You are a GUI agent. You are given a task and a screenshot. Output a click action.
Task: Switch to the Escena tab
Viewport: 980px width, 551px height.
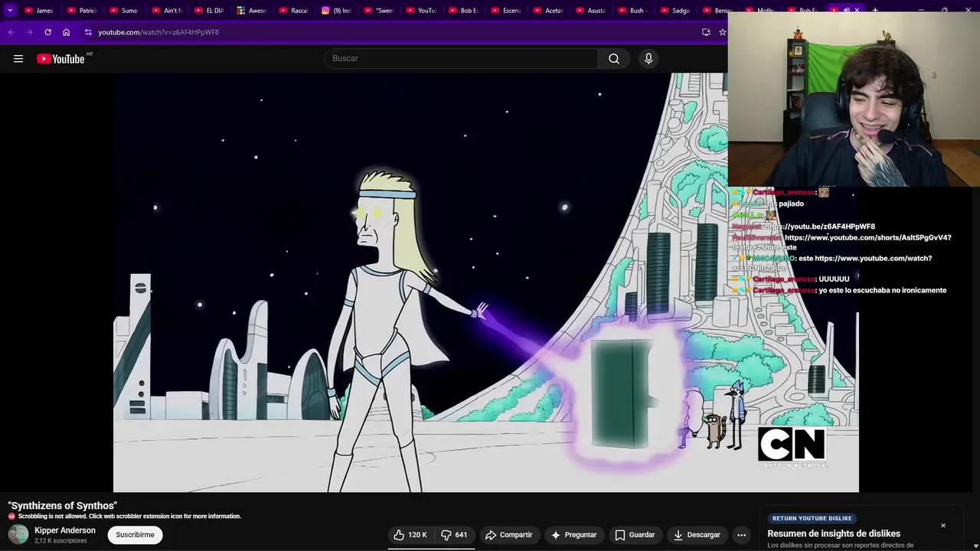click(505, 10)
